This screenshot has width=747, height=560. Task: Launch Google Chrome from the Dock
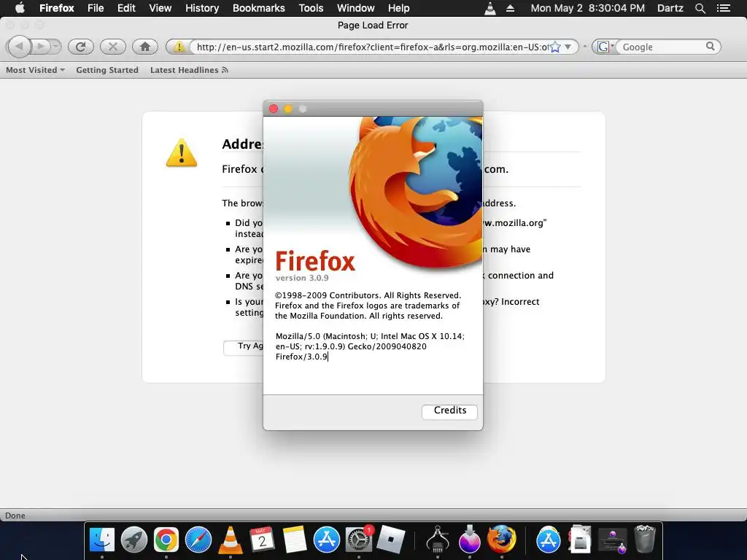(166, 540)
